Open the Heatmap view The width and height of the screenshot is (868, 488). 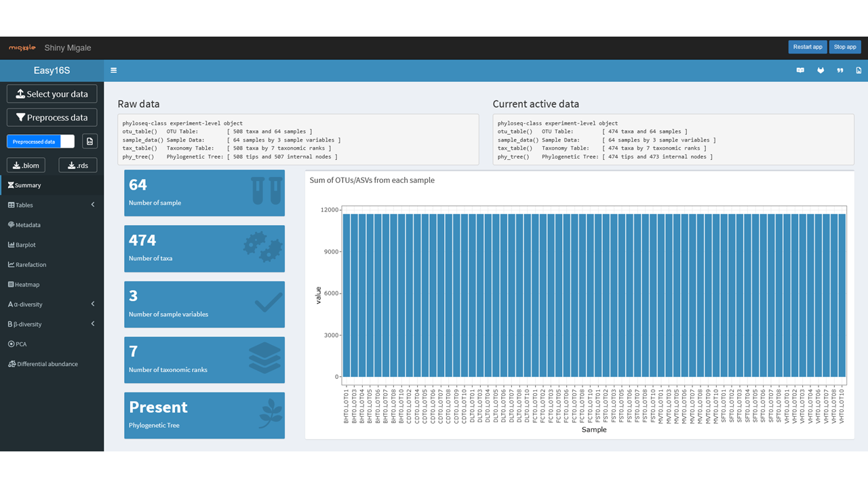pyautogui.click(x=27, y=285)
